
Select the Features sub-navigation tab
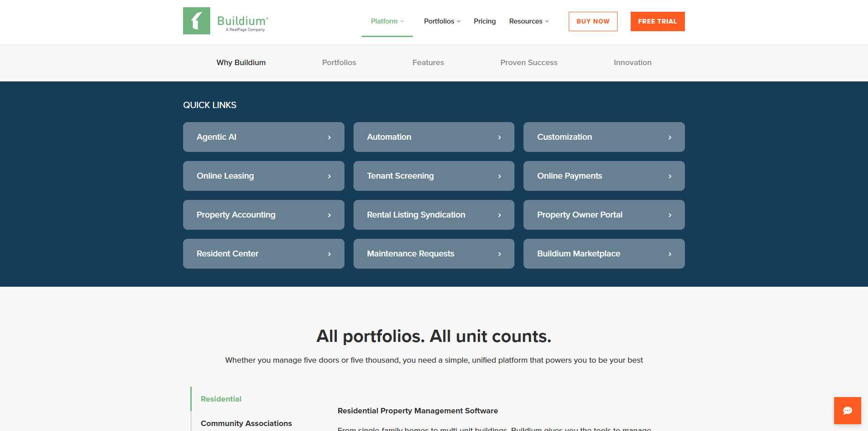428,62
